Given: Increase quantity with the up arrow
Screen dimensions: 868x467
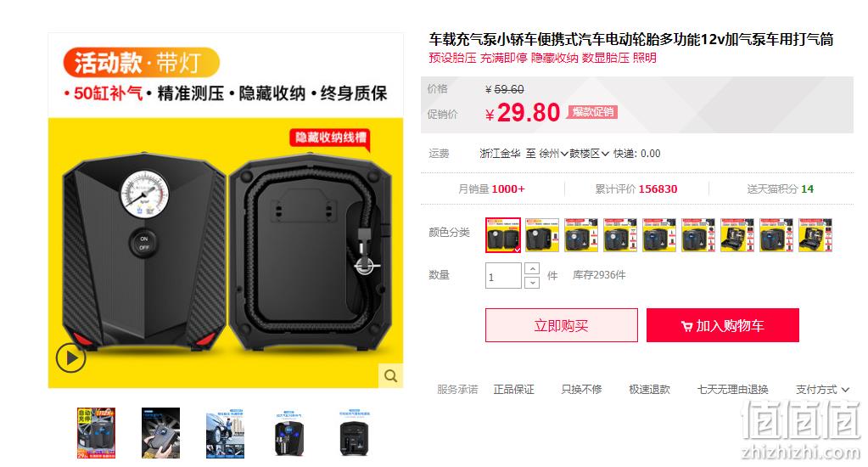Looking at the screenshot, I should click(532, 268).
